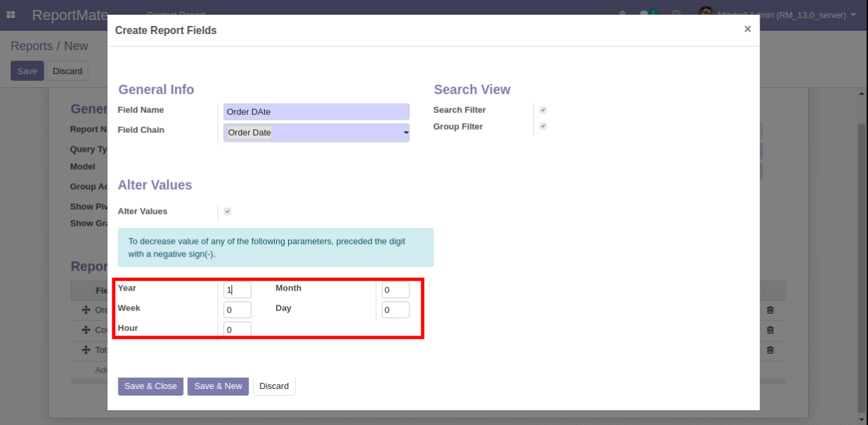Screen dimensions: 868x425
Task: Close the Create Report Fields dialog
Action: click(747, 29)
